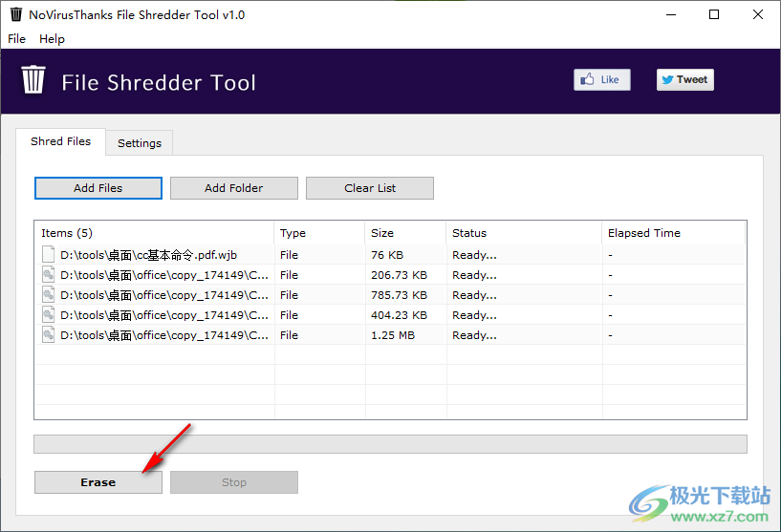Screen dimensions: 781x532
Task: Click file icon of the 785.73 KB row
Action: point(48,294)
